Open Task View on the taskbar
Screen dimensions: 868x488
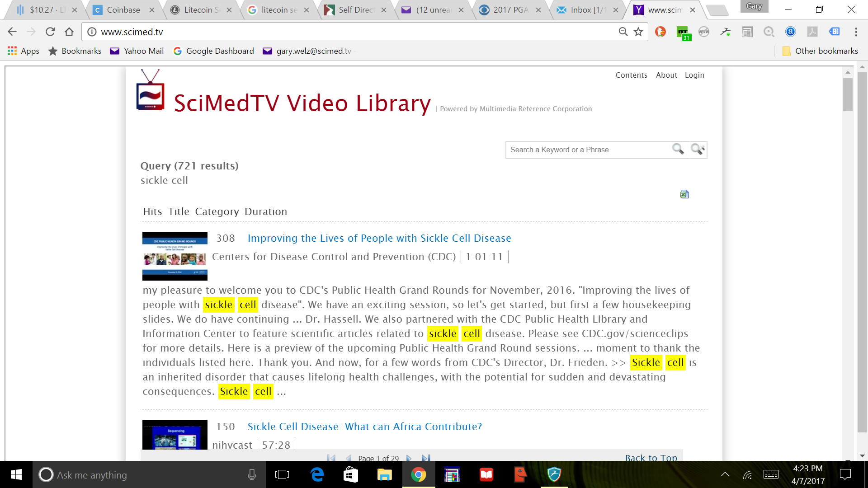click(x=282, y=474)
